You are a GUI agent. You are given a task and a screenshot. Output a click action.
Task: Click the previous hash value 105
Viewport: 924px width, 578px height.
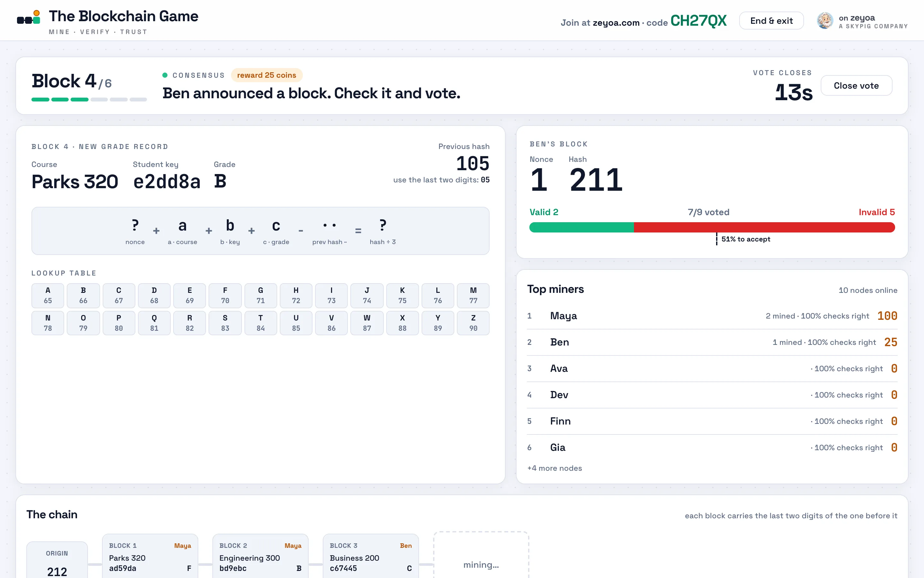[x=473, y=164]
